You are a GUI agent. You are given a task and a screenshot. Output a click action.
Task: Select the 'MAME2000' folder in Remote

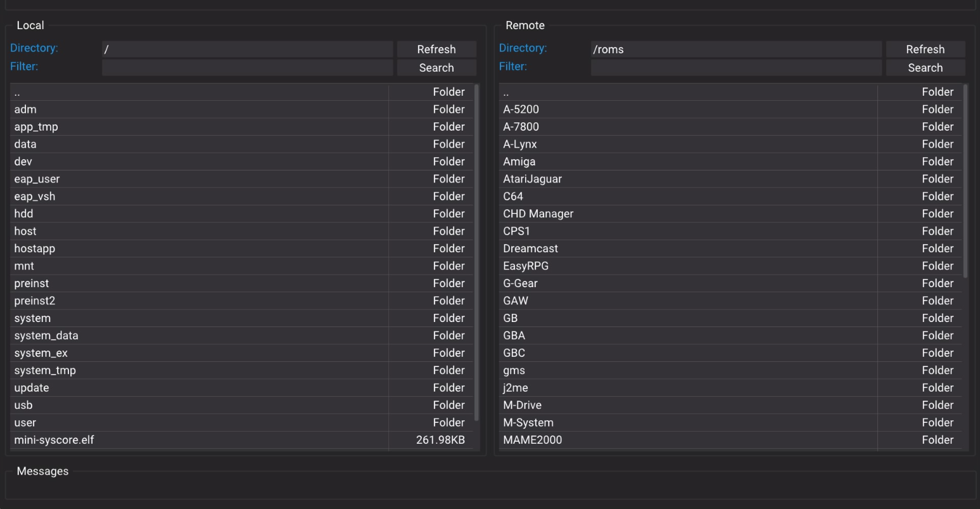click(x=731, y=440)
